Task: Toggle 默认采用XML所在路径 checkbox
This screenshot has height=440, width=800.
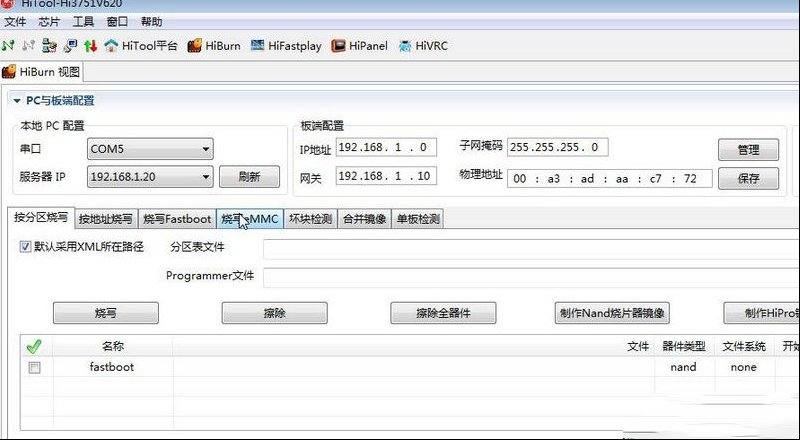Action: coord(25,247)
